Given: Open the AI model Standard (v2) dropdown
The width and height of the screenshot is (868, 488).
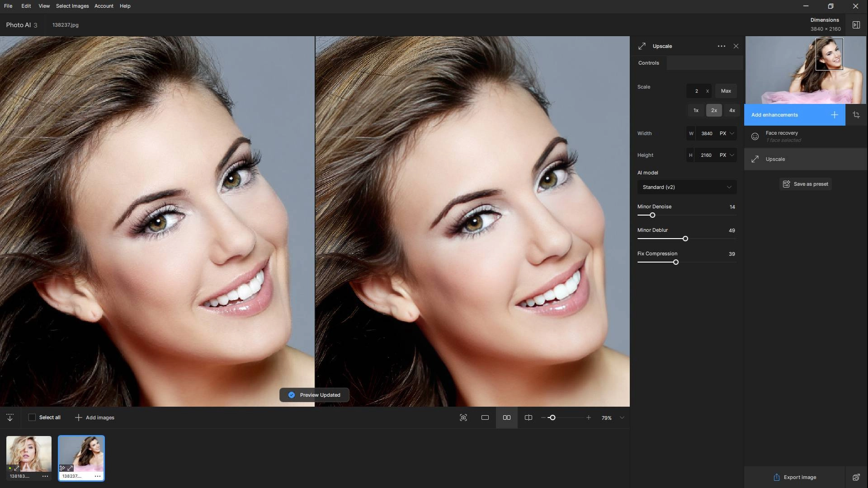Looking at the screenshot, I should point(687,187).
